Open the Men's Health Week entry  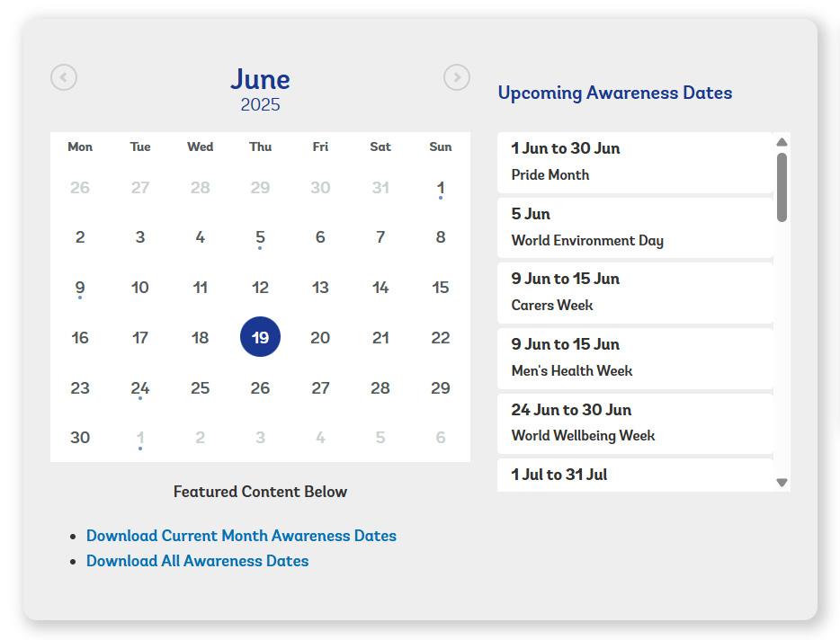635,359
